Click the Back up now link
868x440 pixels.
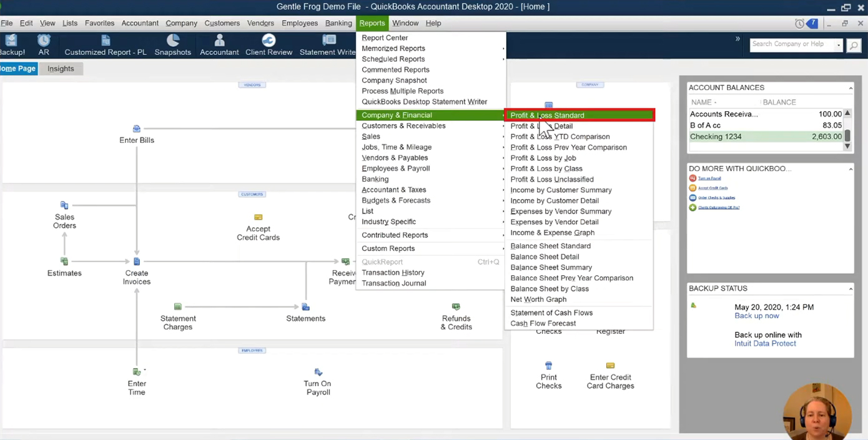point(757,316)
